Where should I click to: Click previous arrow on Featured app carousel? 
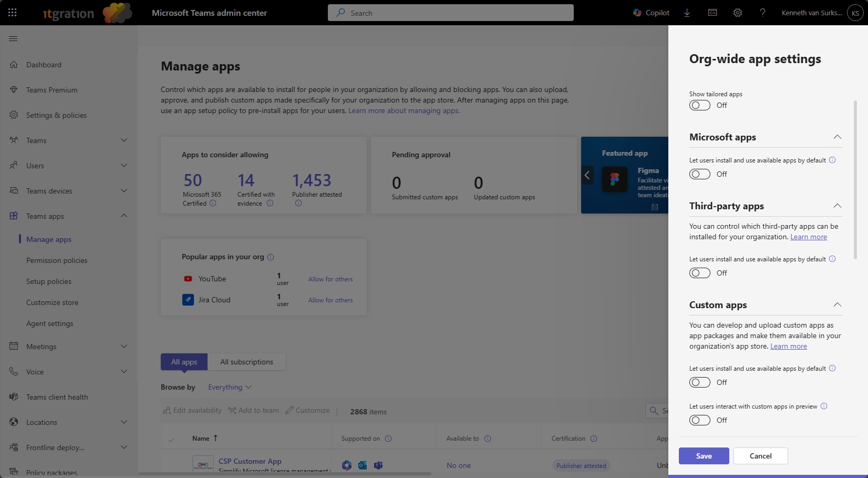point(587,175)
